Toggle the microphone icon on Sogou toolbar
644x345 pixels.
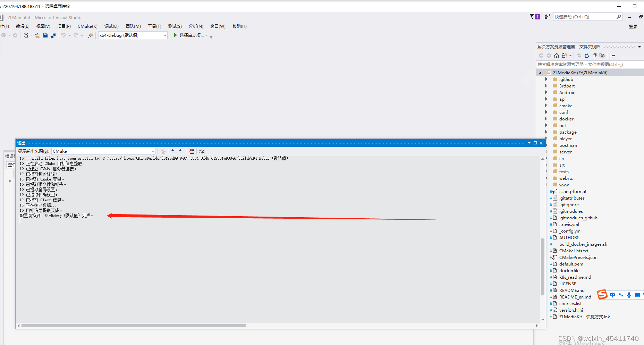(x=629, y=295)
